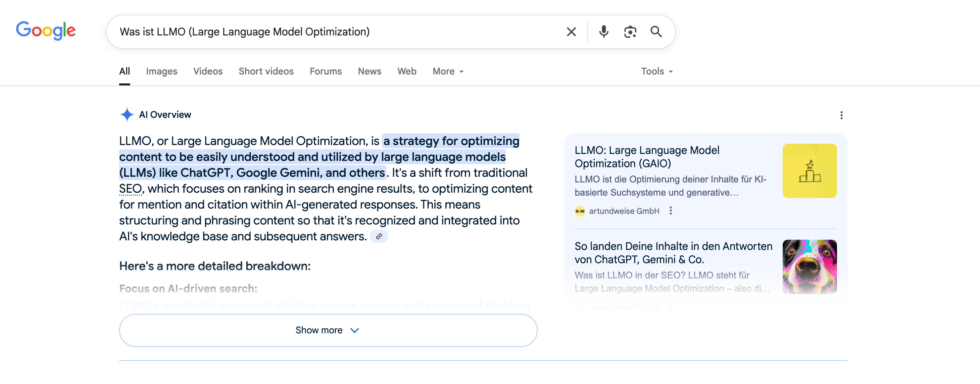The height and width of the screenshot is (384, 980).
Task: Open the LLMO GAIO source article link
Action: 647,157
